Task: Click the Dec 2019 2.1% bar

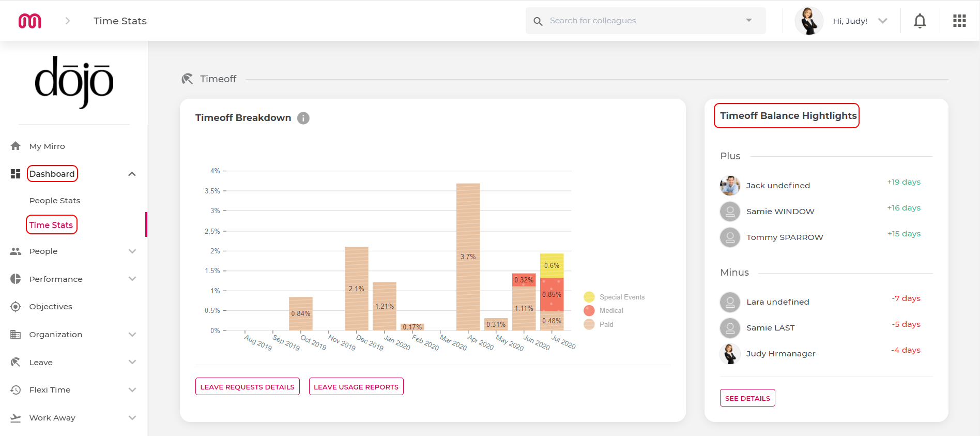Action: [x=357, y=289]
